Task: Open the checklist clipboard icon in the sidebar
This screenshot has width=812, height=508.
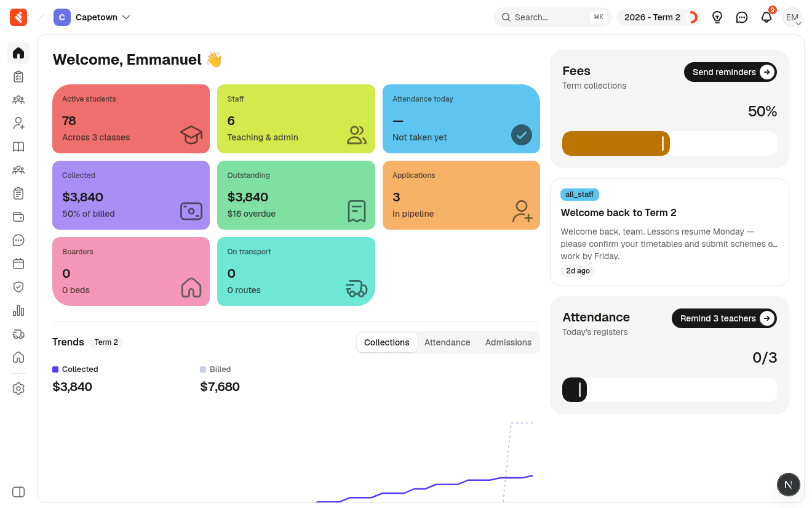Action: [x=18, y=76]
